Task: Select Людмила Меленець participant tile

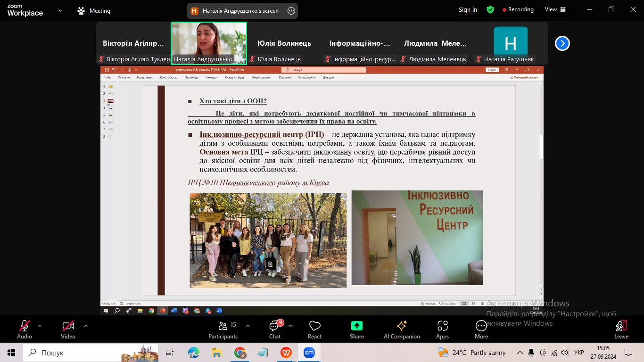Action: (x=435, y=43)
